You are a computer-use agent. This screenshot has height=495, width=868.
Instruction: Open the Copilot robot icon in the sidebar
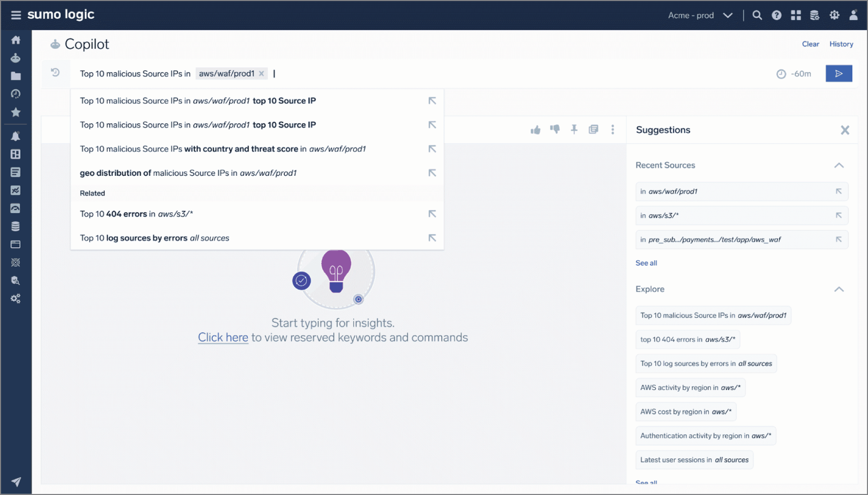[16, 58]
